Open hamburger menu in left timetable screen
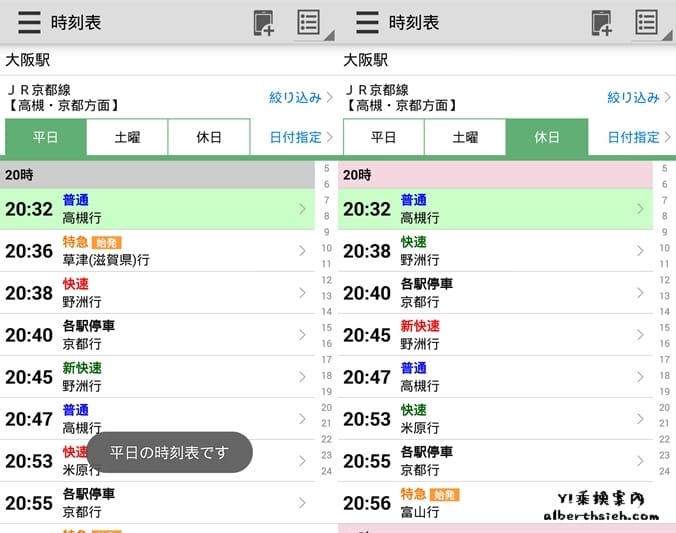This screenshot has height=533, width=676. pyautogui.click(x=29, y=22)
